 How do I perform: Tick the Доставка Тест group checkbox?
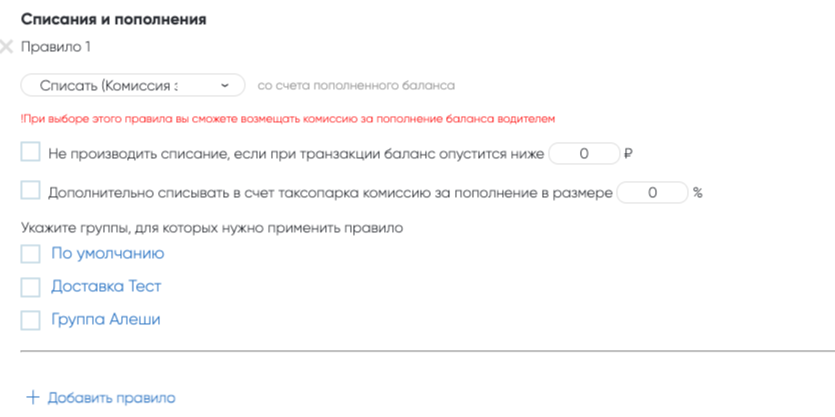[x=30, y=287]
